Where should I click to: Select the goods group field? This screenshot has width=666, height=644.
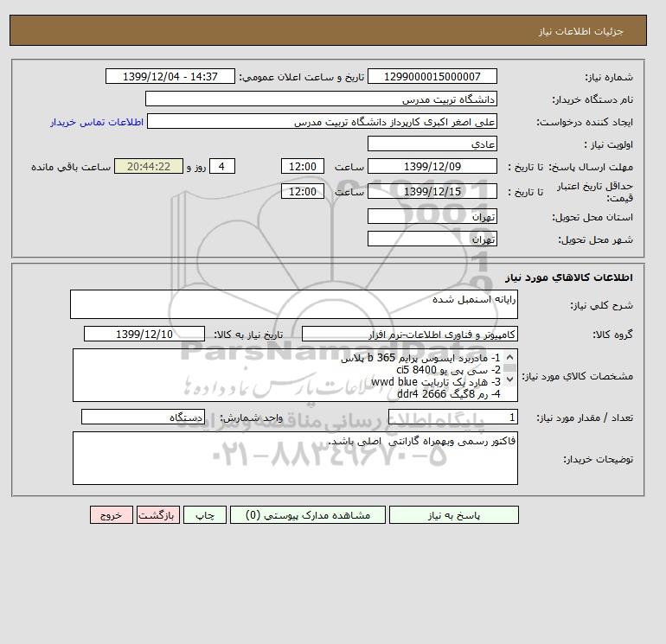click(x=409, y=334)
